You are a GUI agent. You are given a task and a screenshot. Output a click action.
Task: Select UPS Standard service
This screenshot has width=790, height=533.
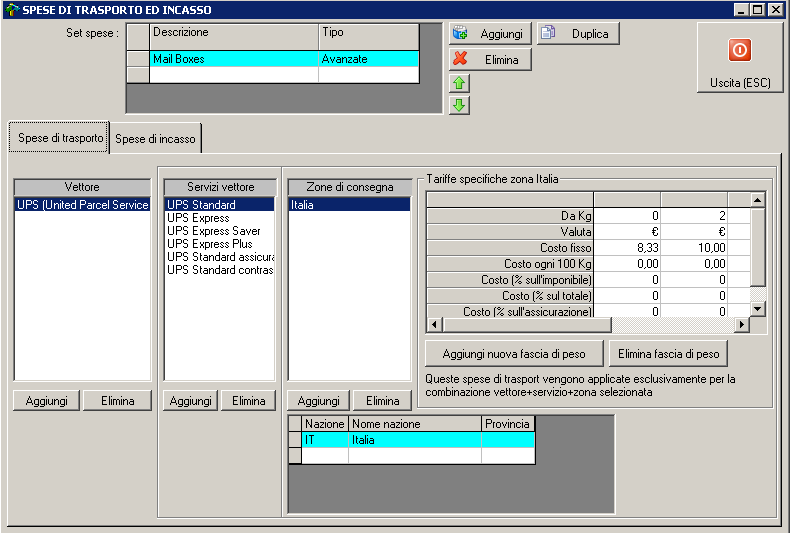pyautogui.click(x=220, y=205)
